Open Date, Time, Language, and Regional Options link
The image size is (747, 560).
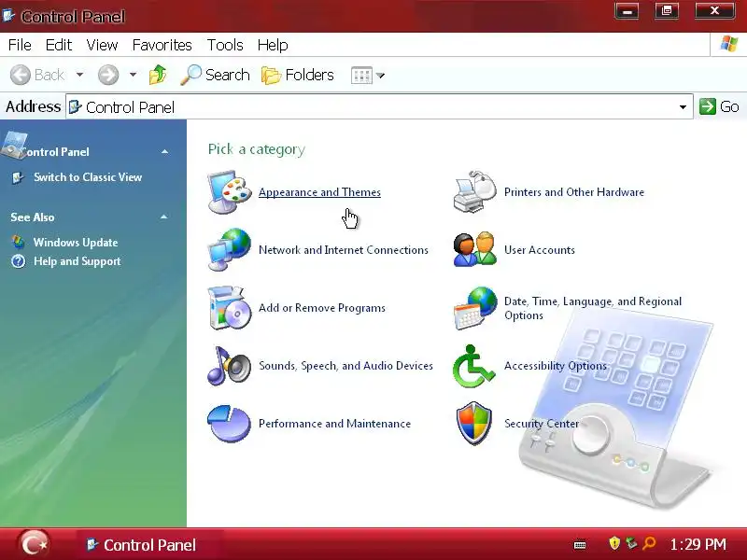[x=593, y=308]
